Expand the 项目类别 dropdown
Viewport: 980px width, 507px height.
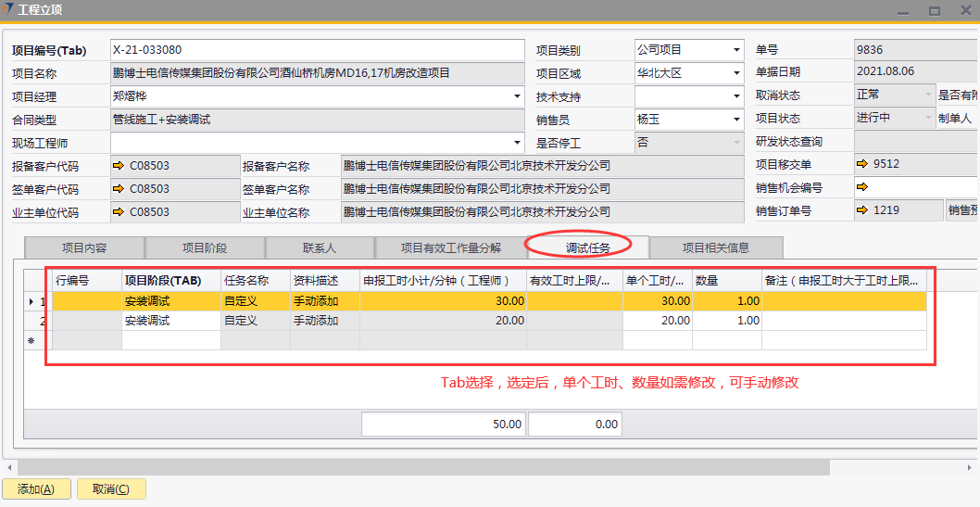click(x=736, y=50)
